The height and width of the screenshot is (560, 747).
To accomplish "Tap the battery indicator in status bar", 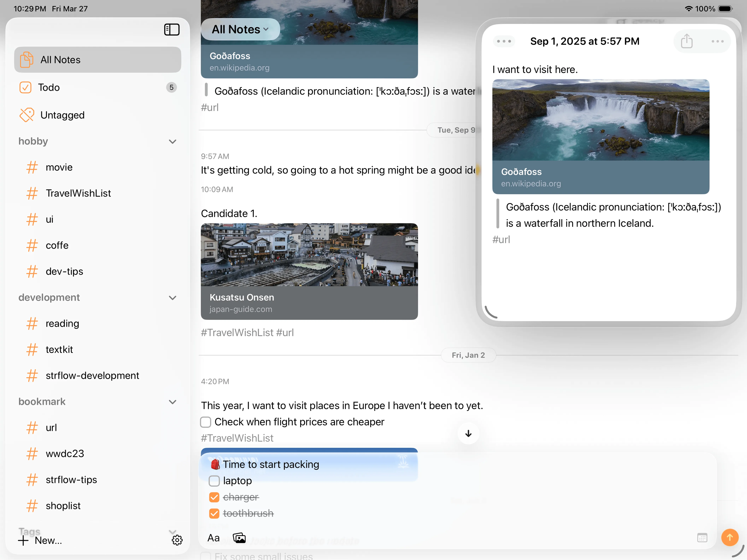I will 725,9.
